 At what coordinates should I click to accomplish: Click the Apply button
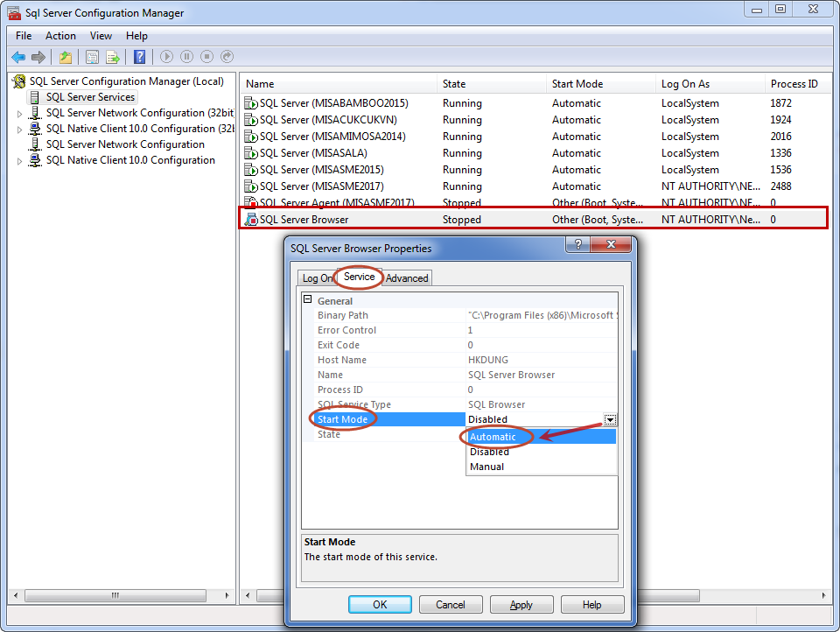click(521, 604)
